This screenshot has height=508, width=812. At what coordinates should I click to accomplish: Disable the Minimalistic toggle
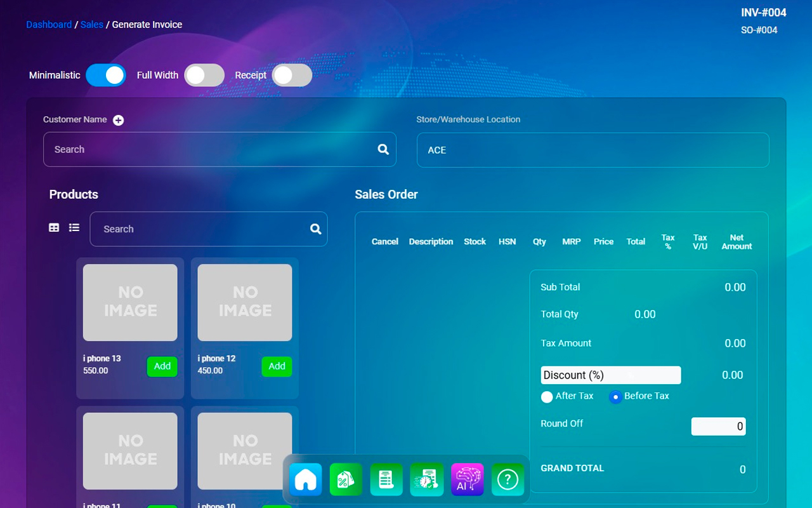(106, 75)
